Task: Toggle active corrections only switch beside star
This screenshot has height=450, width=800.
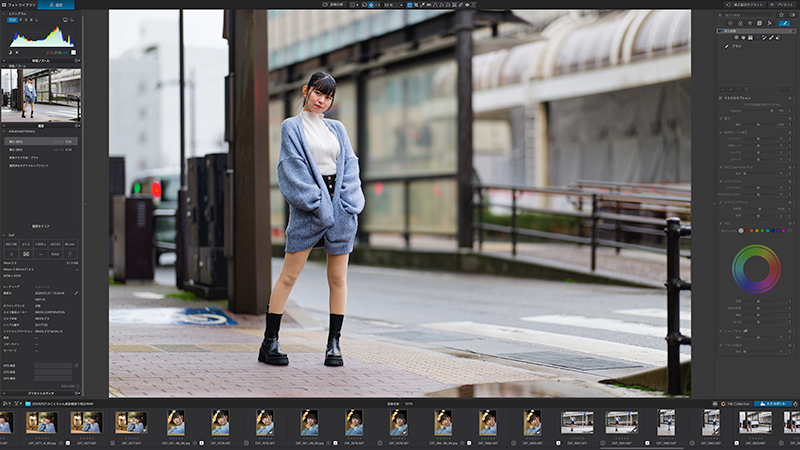Action: (792, 15)
